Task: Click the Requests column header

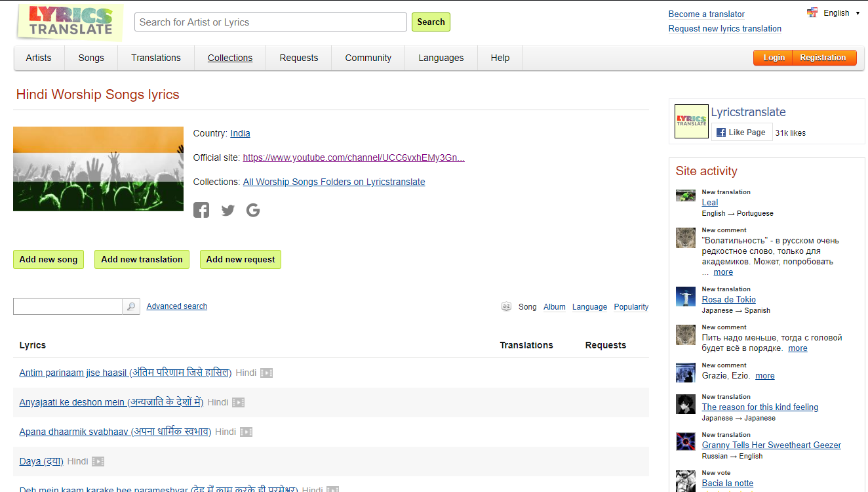Action: coord(606,345)
